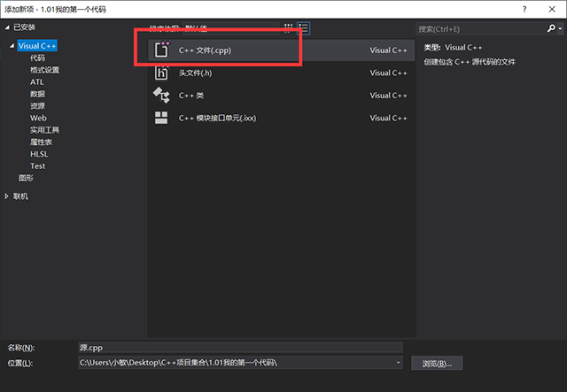Collapse the Visual C++ tree node
567x392 pixels.
(12, 46)
